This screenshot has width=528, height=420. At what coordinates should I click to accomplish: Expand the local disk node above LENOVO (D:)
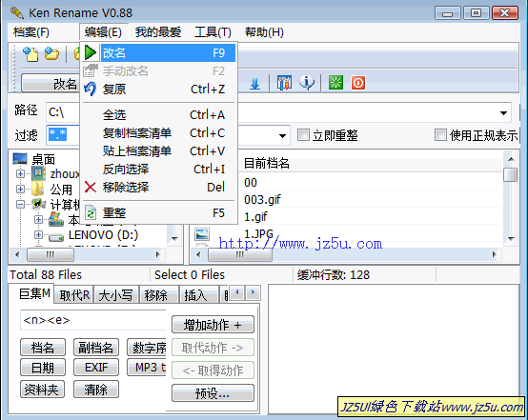pos(38,219)
